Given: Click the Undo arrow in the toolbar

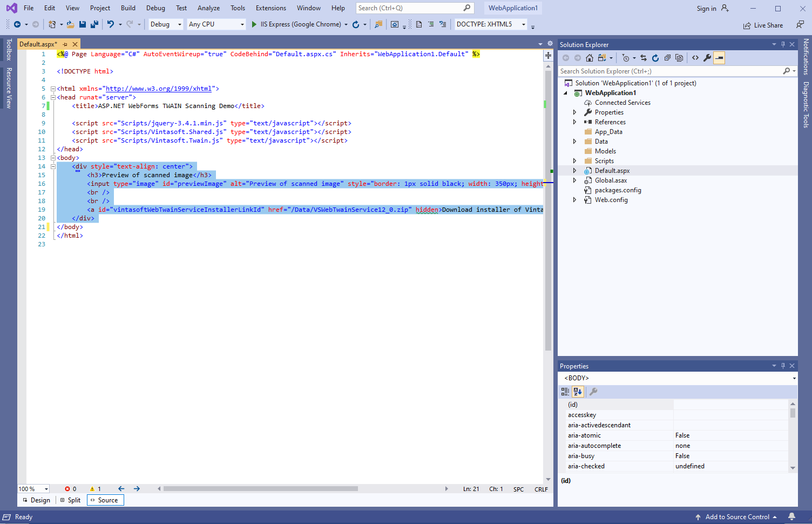Looking at the screenshot, I should coord(110,24).
